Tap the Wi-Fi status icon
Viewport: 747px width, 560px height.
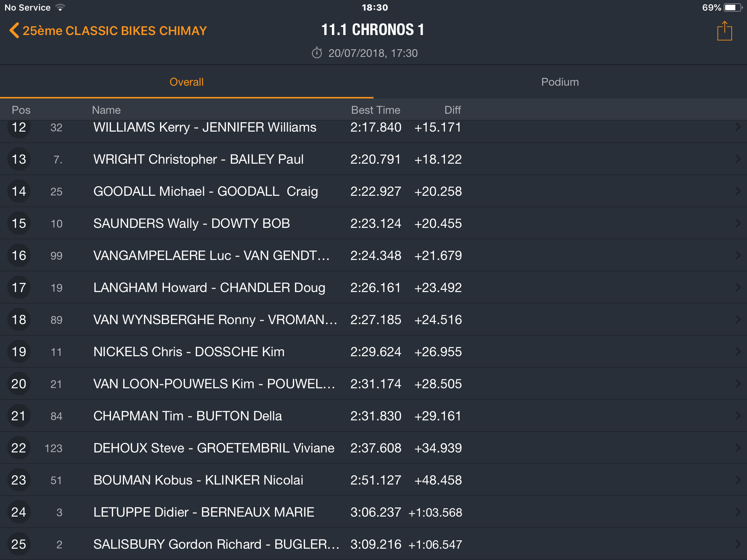60,7
